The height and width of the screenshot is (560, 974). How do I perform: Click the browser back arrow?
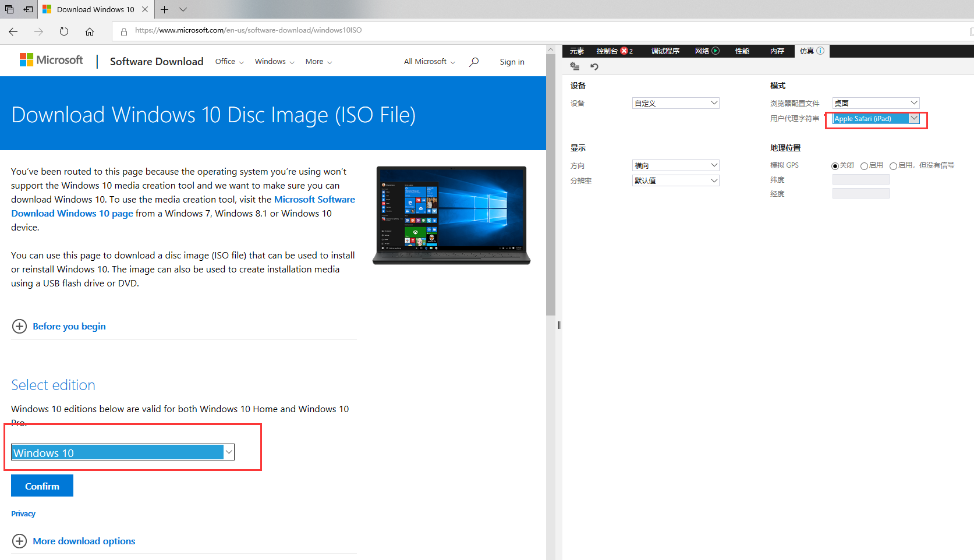click(13, 31)
